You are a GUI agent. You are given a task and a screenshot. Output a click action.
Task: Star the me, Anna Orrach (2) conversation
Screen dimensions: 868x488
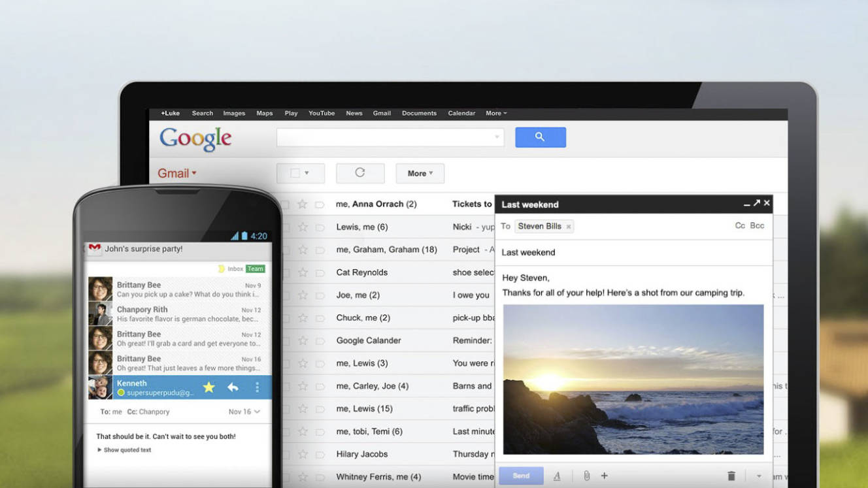click(x=302, y=204)
